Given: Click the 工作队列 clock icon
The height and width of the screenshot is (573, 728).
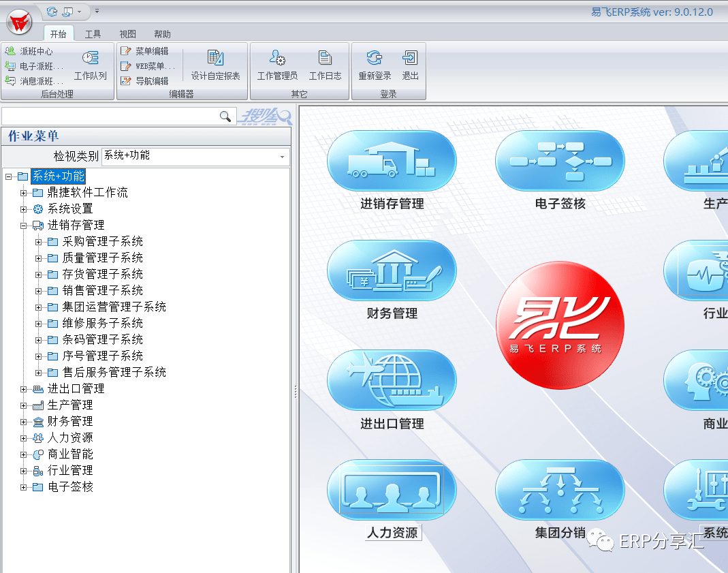Looking at the screenshot, I should [x=91, y=58].
